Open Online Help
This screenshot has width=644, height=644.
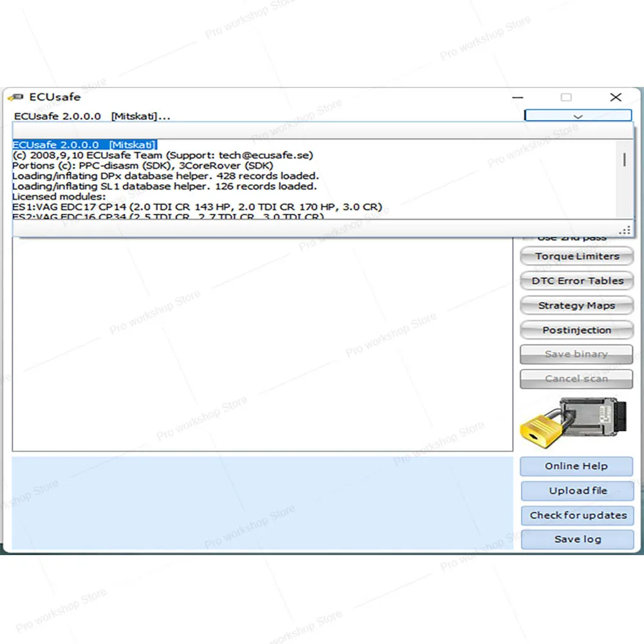(576, 466)
